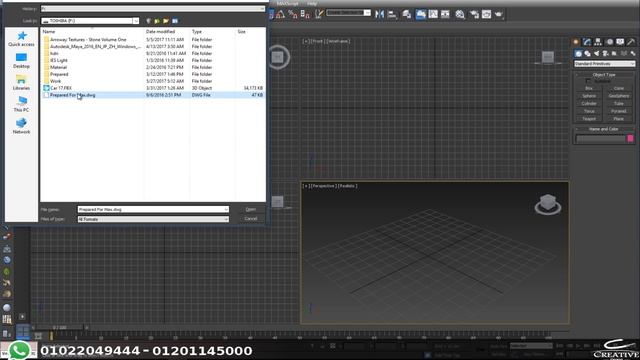Select the 'IES Light' folder row
The height and width of the screenshot is (360, 640).
(x=153, y=60)
